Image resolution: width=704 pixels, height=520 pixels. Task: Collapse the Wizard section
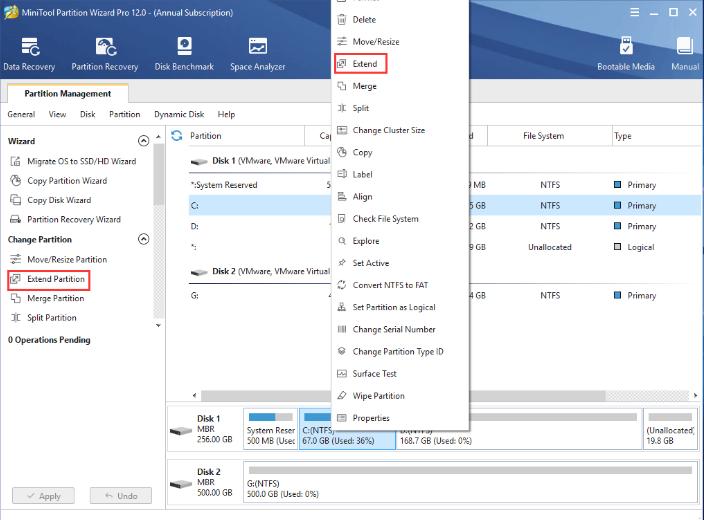coord(143,141)
